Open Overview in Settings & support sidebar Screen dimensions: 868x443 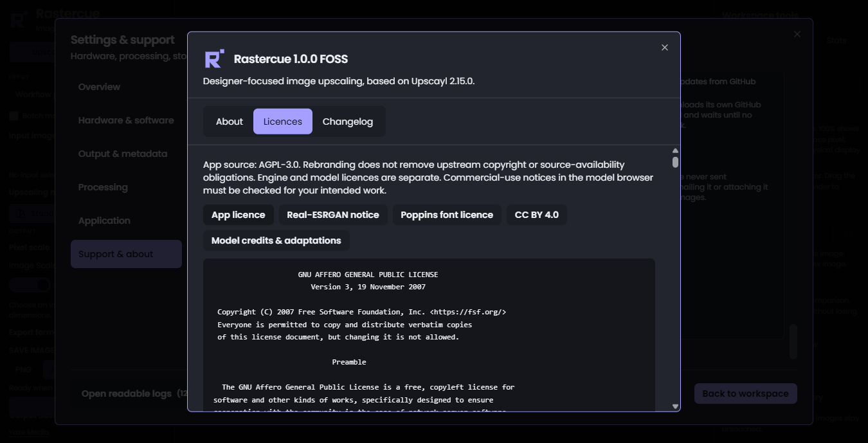126,87
